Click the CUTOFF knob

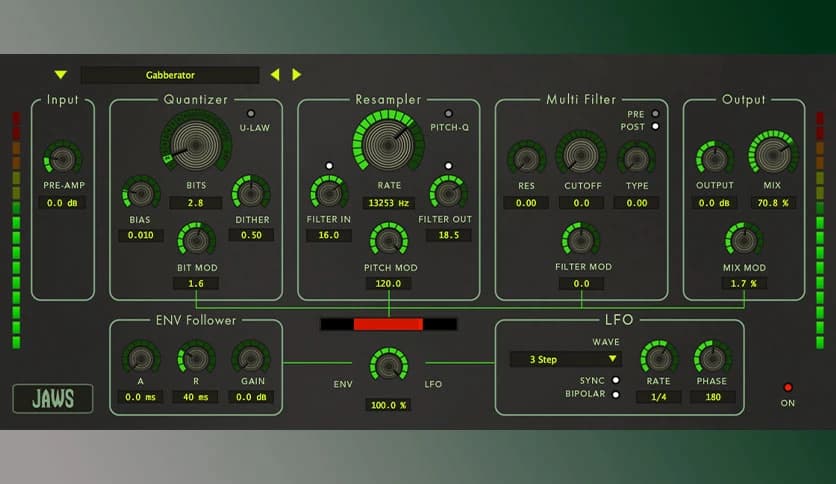click(x=581, y=155)
